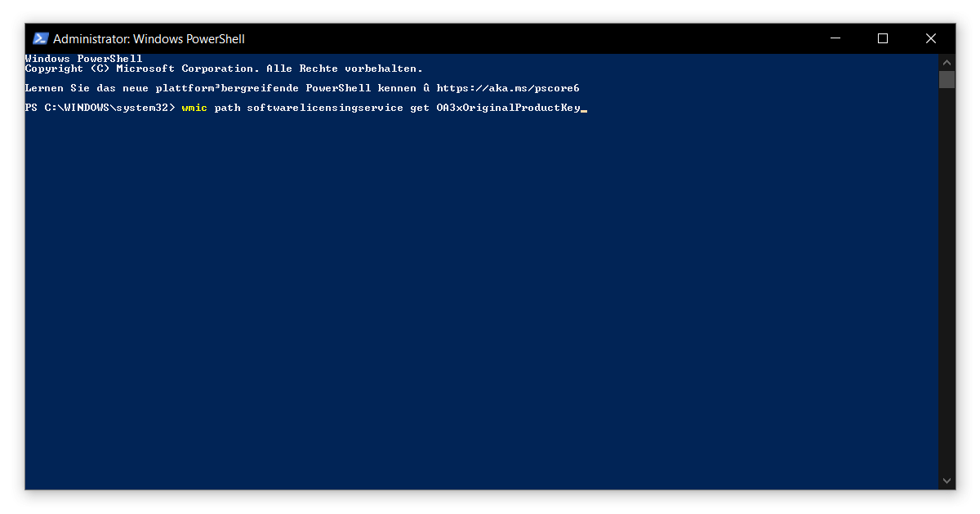
Task: Click the title text 'Administrator: Windows PowerShell'
Action: click(149, 38)
